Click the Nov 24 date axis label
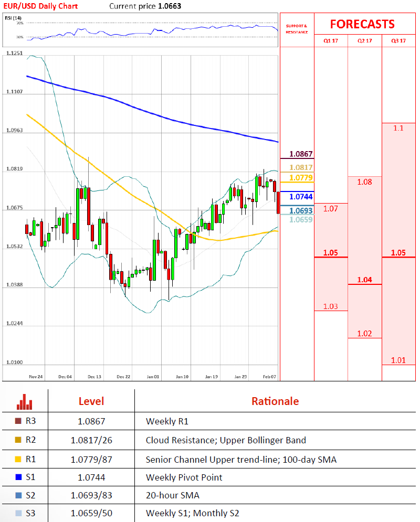 36,377
